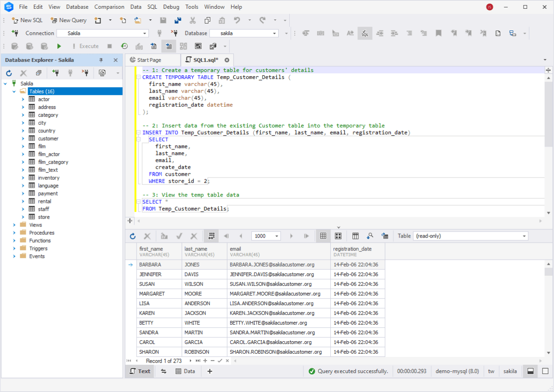The height and width of the screenshot is (392, 554).
Task: Click the swap views arrows icon between Text and Data
Action: (x=163, y=371)
